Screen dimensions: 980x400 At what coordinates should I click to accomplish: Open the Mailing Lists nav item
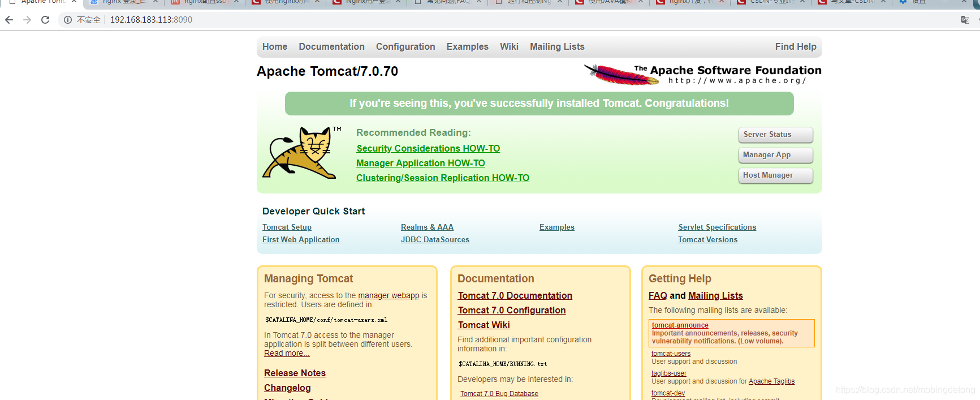click(557, 47)
